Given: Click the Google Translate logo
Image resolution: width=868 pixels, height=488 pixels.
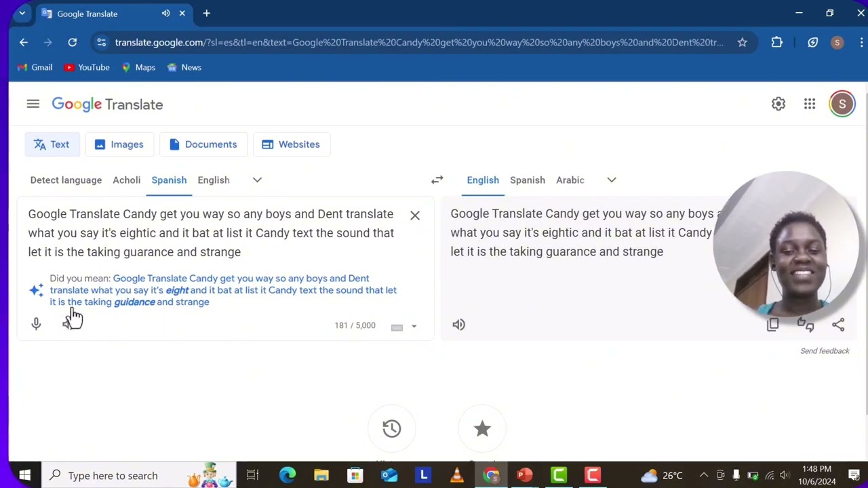Looking at the screenshot, I should point(107,104).
